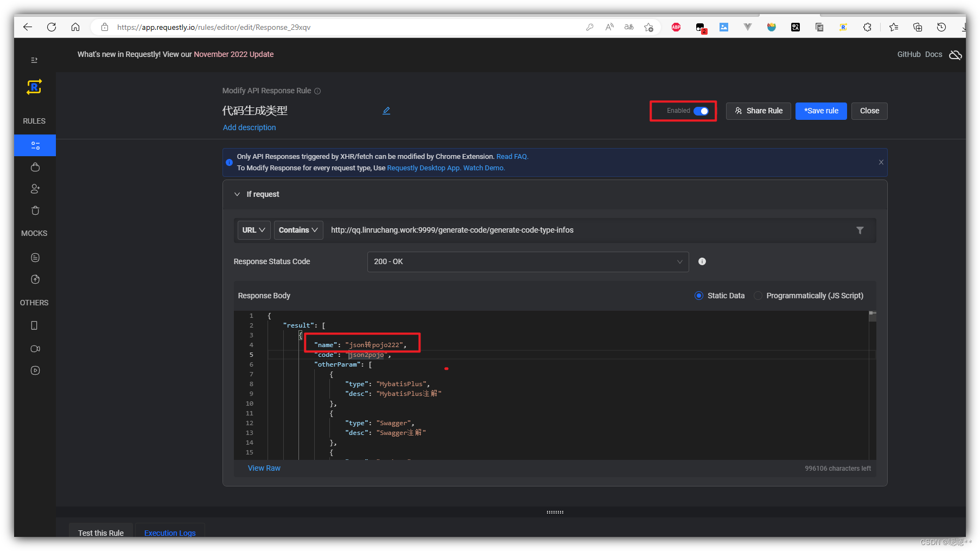View site information via the lock icon

click(x=105, y=27)
